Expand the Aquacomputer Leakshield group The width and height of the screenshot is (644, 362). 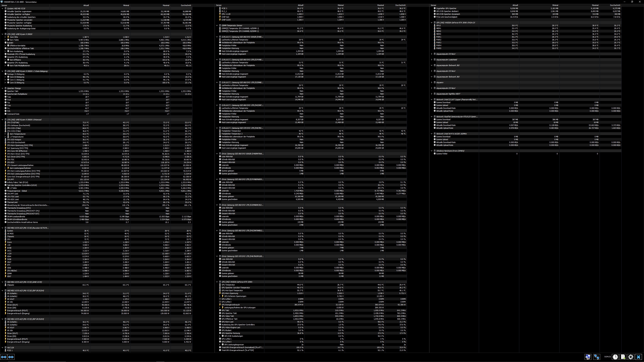432,60
